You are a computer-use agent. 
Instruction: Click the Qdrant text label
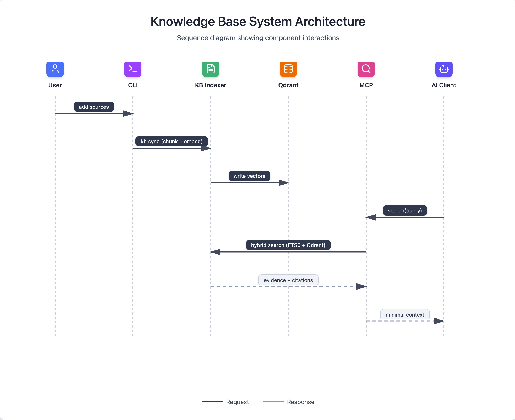point(288,85)
